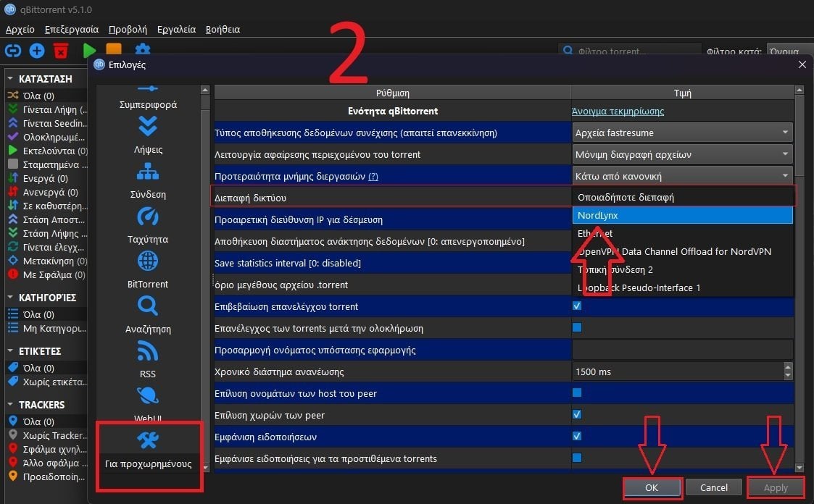Viewport: 814px width, 504px height.
Task: Open the Κάτω από κανονική priority dropdown
Action: pyautogui.click(x=682, y=175)
